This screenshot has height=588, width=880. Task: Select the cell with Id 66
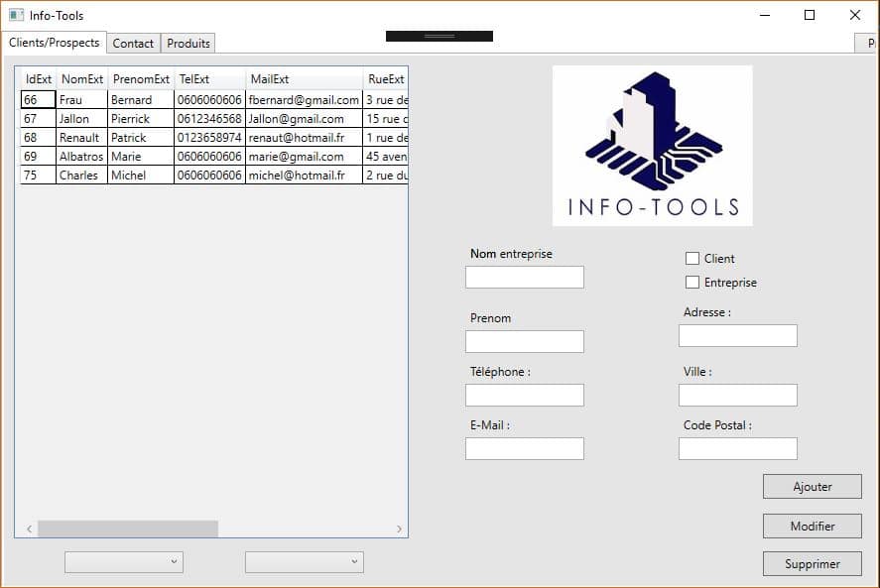tap(38, 100)
